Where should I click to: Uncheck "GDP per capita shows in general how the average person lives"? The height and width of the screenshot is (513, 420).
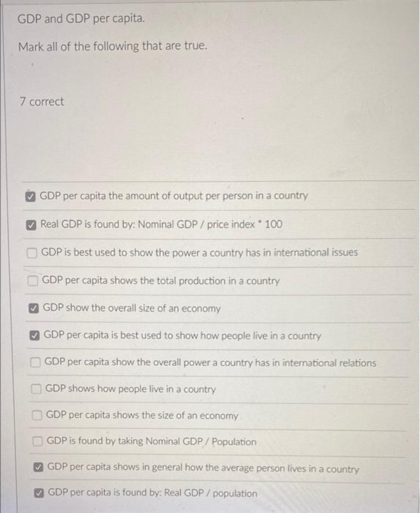point(39,468)
